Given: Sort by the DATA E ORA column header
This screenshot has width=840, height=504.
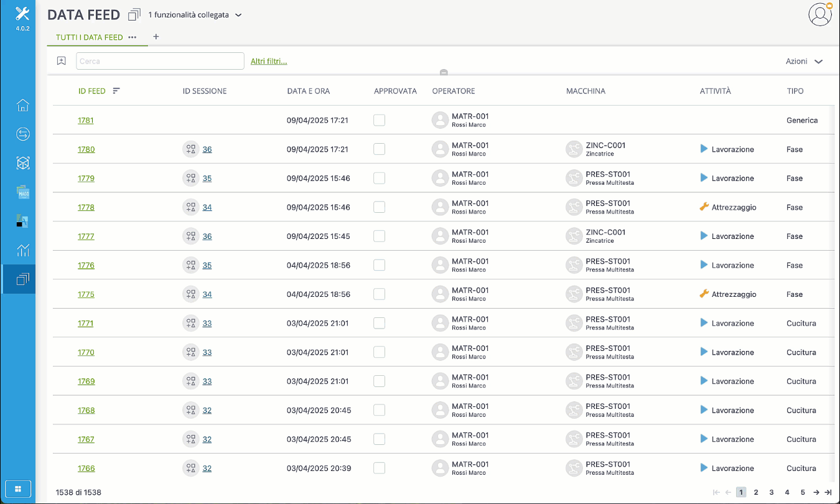Looking at the screenshot, I should pyautogui.click(x=309, y=91).
